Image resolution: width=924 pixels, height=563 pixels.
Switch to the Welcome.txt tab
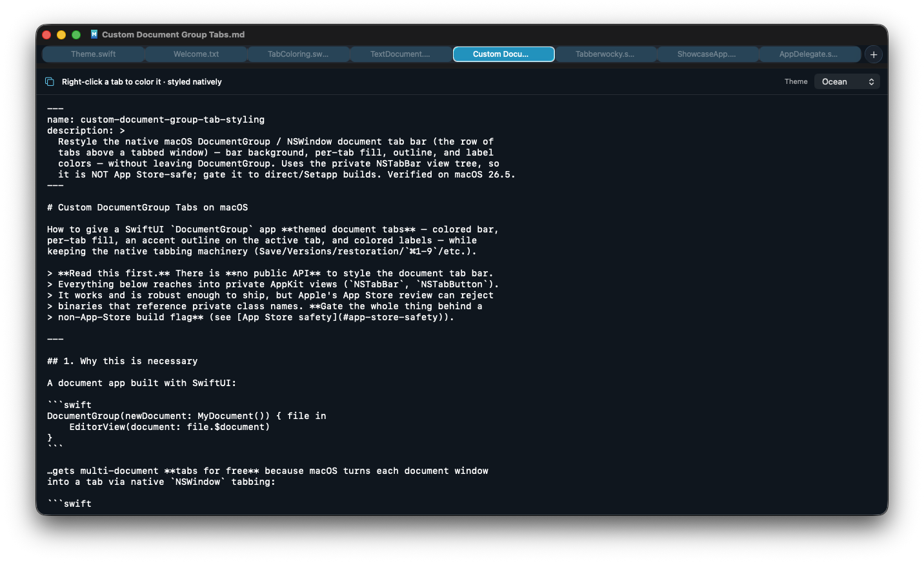(196, 54)
